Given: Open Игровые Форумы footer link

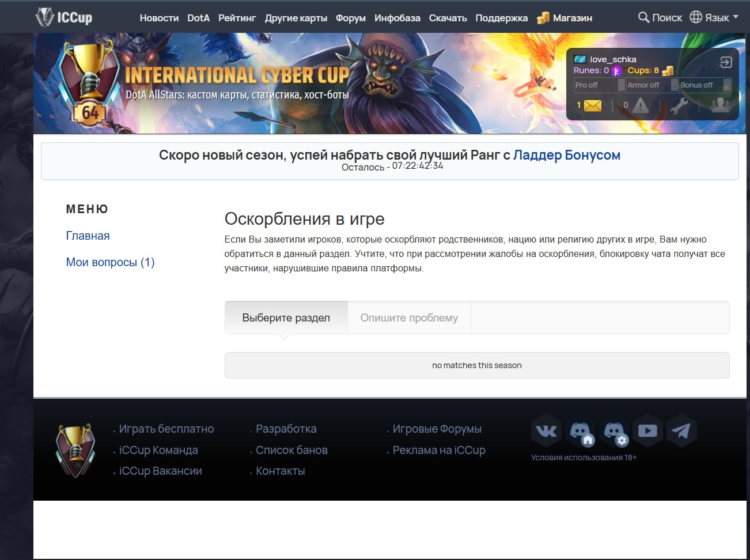Looking at the screenshot, I should [437, 429].
